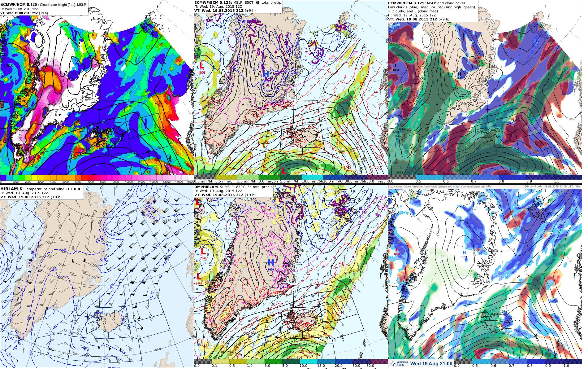Click the '1.0' swatch in the ECMWF cloud cover legend
The width and height of the screenshot is (588, 369).
[568, 177]
